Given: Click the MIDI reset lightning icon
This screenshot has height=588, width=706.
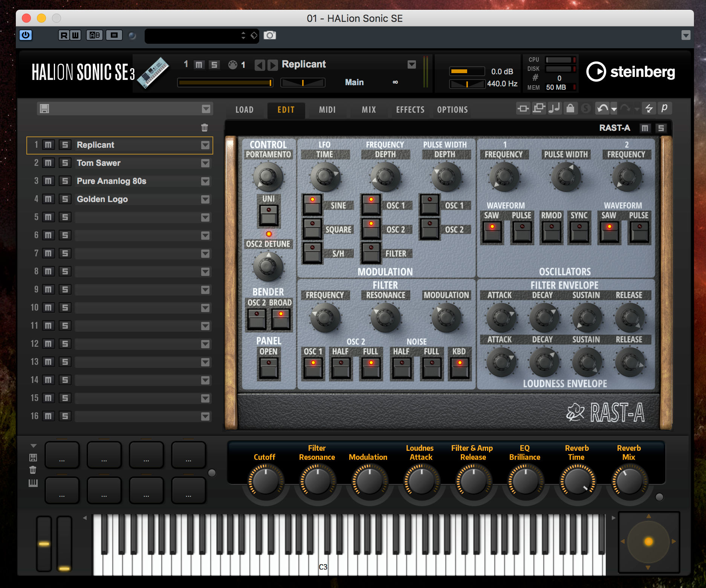Looking at the screenshot, I should (x=649, y=109).
